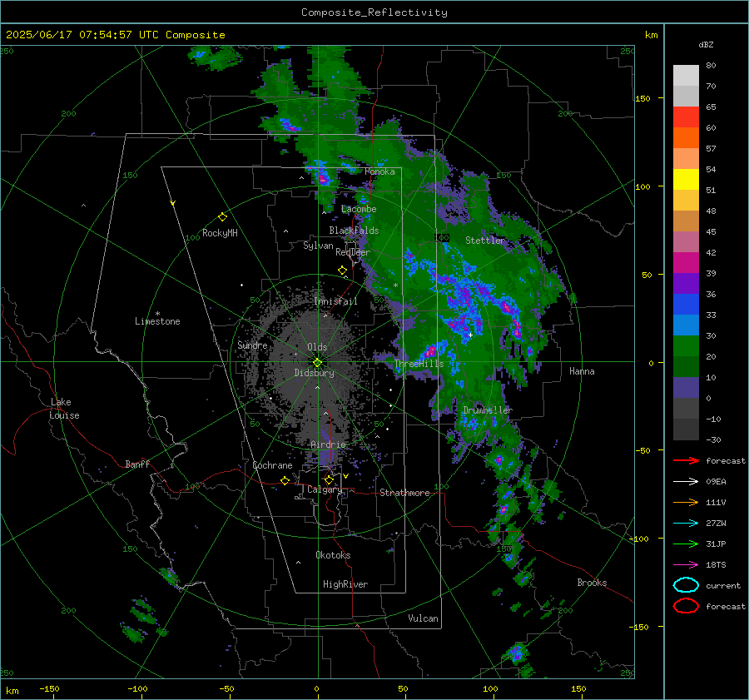
Task: Click the Stettler town label
Action: [485, 241]
